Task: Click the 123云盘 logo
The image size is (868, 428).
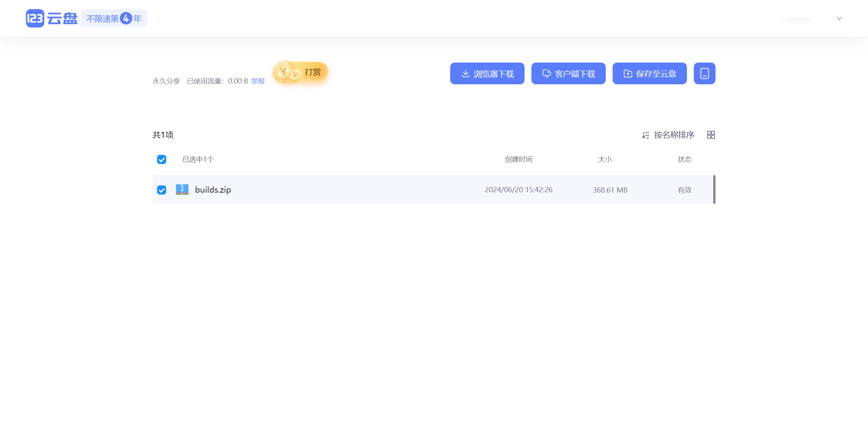Action: pyautogui.click(x=51, y=18)
